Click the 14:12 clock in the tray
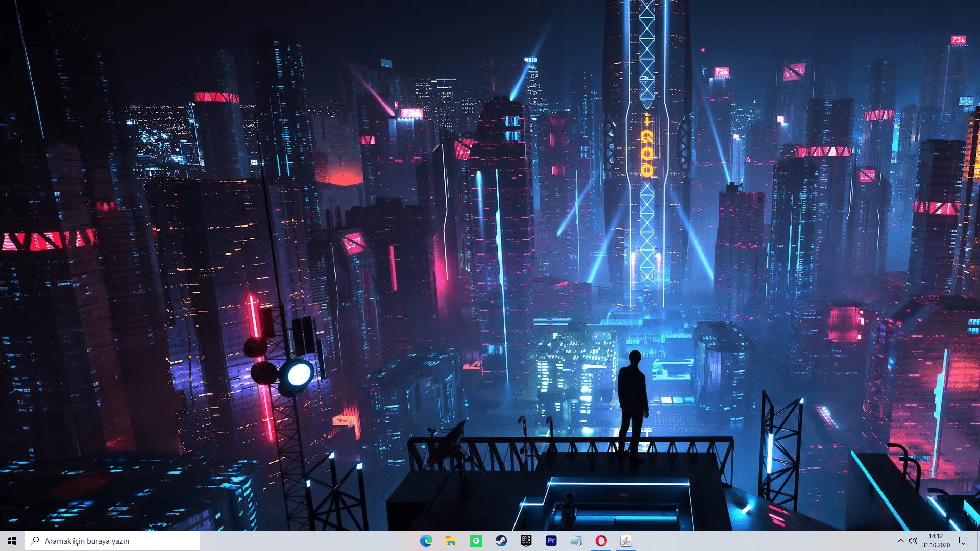 point(936,536)
